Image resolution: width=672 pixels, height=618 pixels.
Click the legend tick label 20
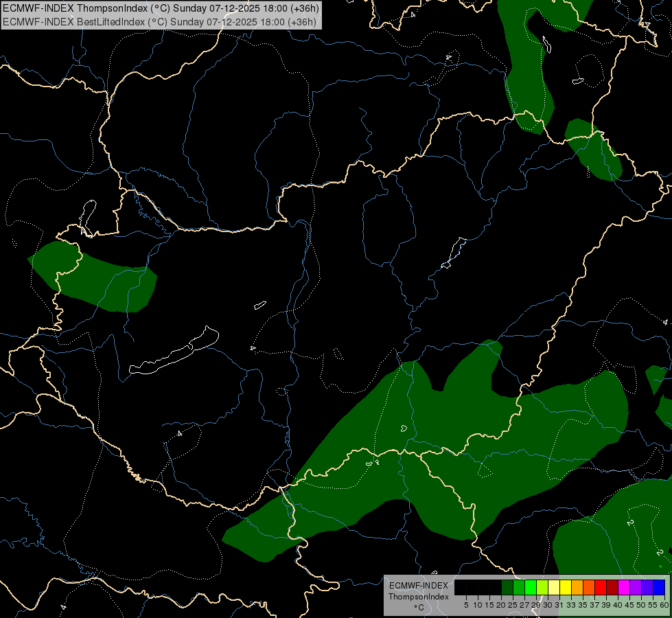pyautogui.click(x=501, y=605)
